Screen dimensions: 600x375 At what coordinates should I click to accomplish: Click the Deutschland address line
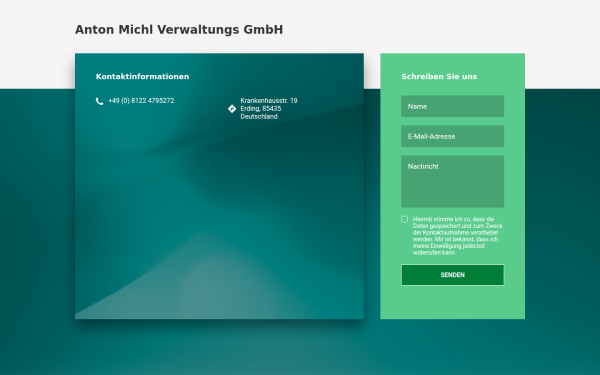pos(259,117)
